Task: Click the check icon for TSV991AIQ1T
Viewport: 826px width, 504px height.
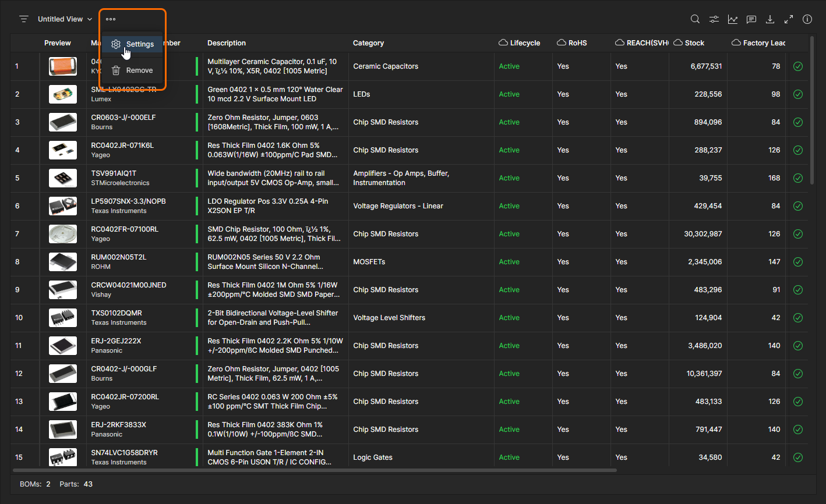Action: point(798,178)
